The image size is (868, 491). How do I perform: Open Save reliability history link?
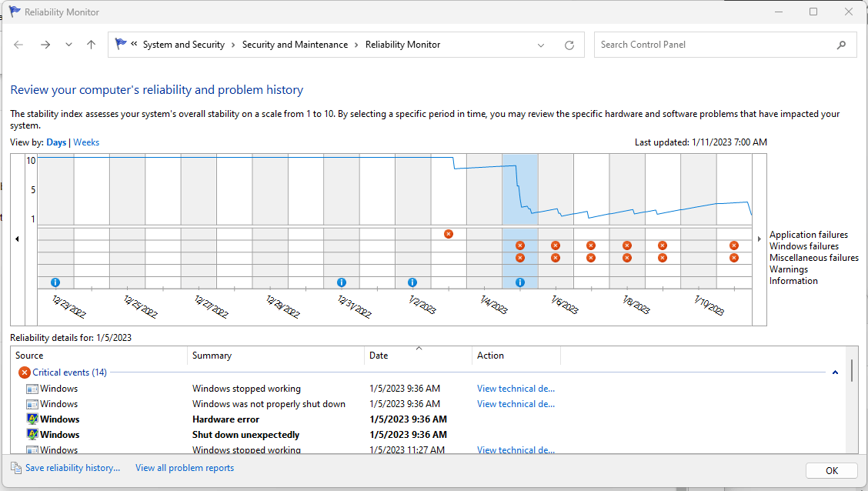click(72, 468)
